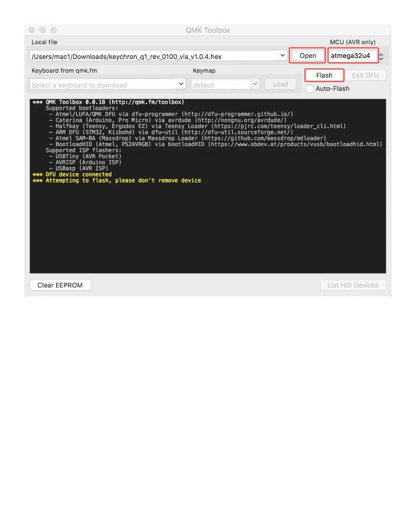Click the Exit DFU button

click(x=365, y=75)
